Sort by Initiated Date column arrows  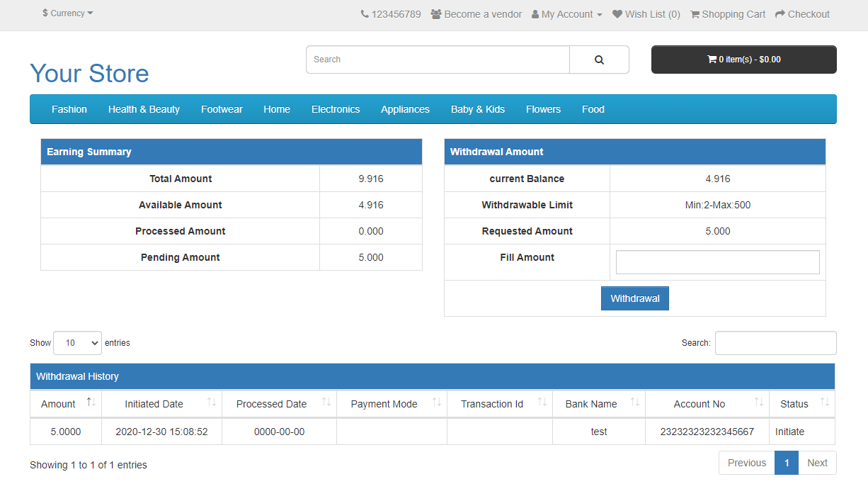coord(212,403)
